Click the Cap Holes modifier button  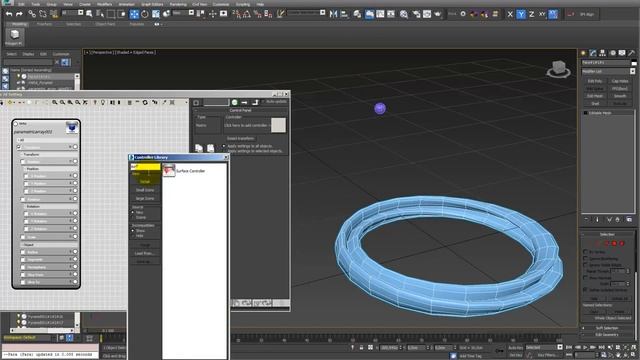click(x=620, y=81)
